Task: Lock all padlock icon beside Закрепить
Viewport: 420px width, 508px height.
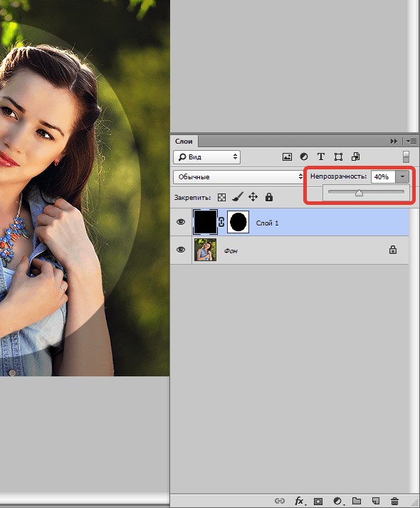Action: (x=269, y=197)
